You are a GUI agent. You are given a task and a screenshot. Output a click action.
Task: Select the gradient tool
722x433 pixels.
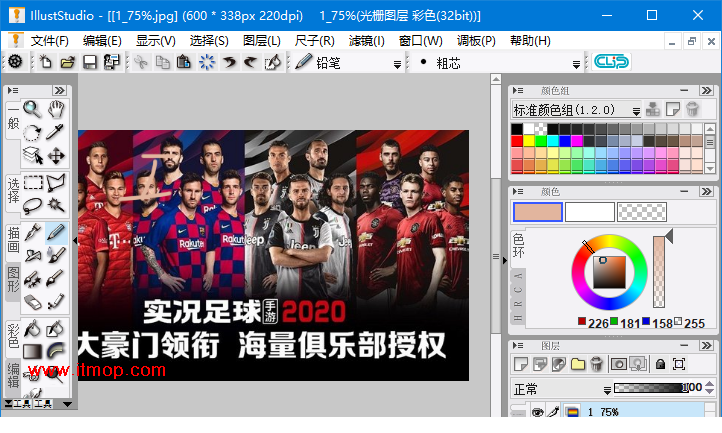coord(33,351)
